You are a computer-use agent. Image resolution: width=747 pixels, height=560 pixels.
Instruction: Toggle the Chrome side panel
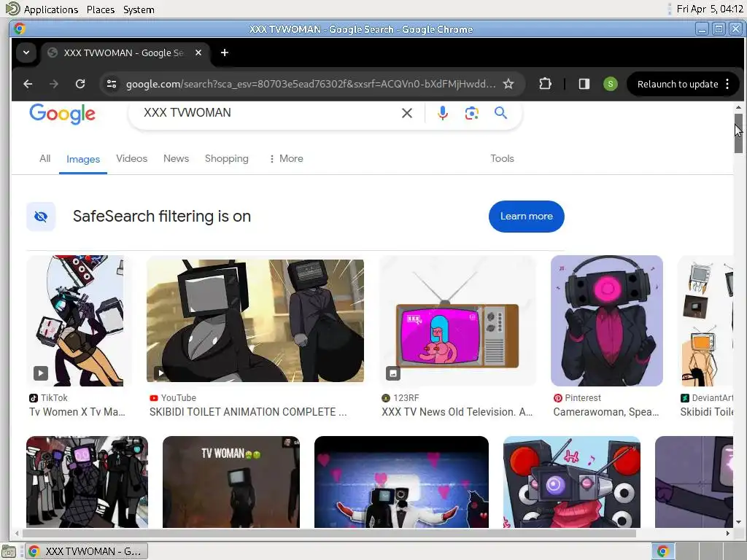click(584, 85)
